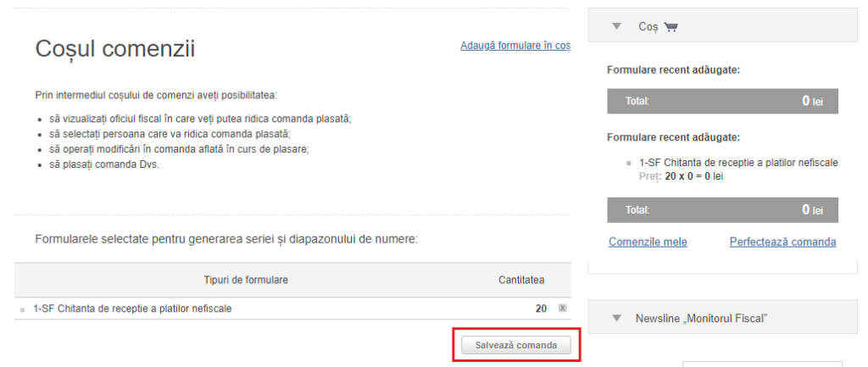
Task: Select the 1-SF Chitanta row in the forms table
Action: (292, 309)
